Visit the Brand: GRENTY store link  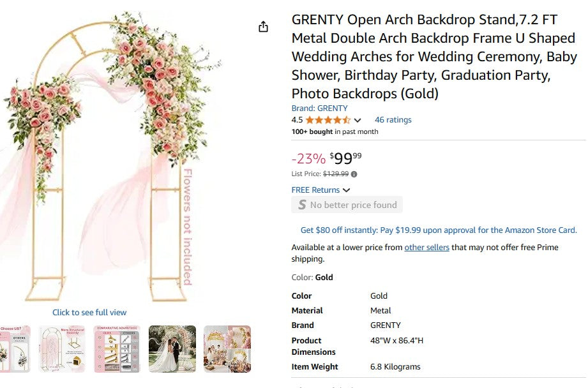tap(319, 108)
